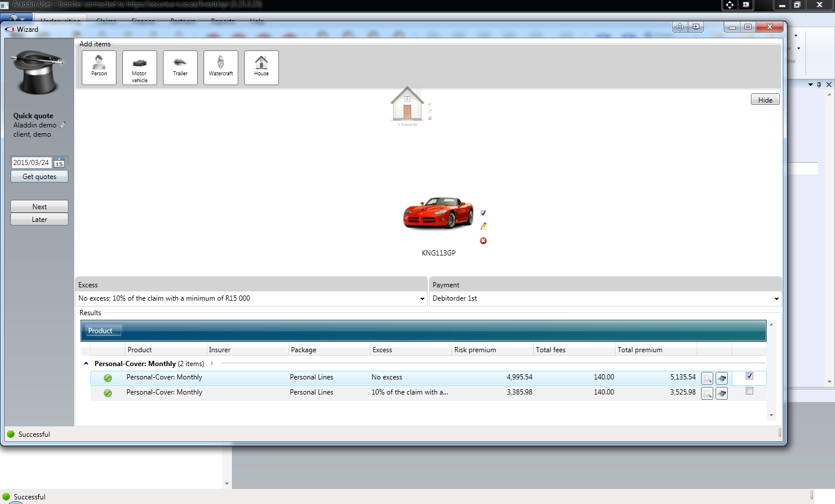
Task: Edit vehicle KNG113GP using pencil icon
Action: tap(484, 226)
